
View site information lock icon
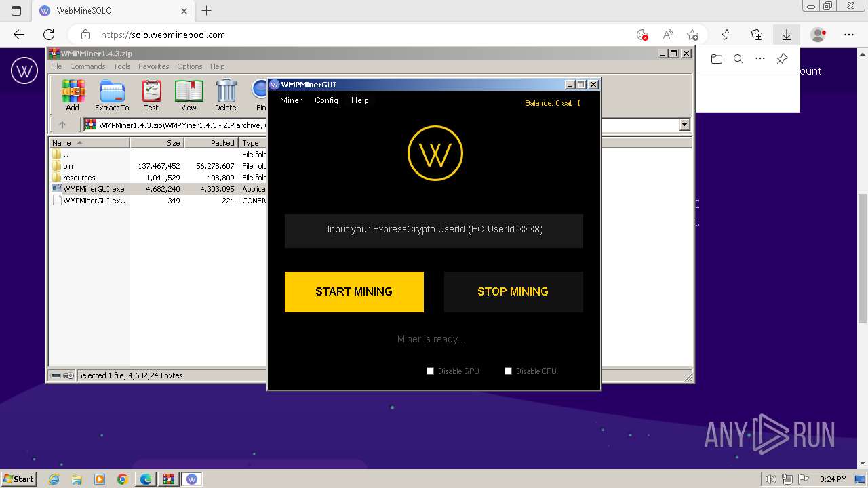[85, 35]
